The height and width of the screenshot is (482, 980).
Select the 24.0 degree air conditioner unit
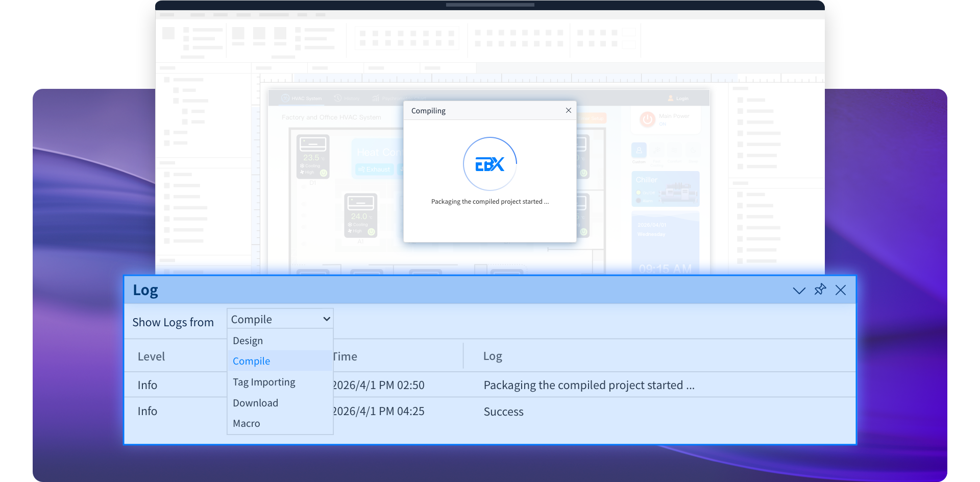coord(361,215)
